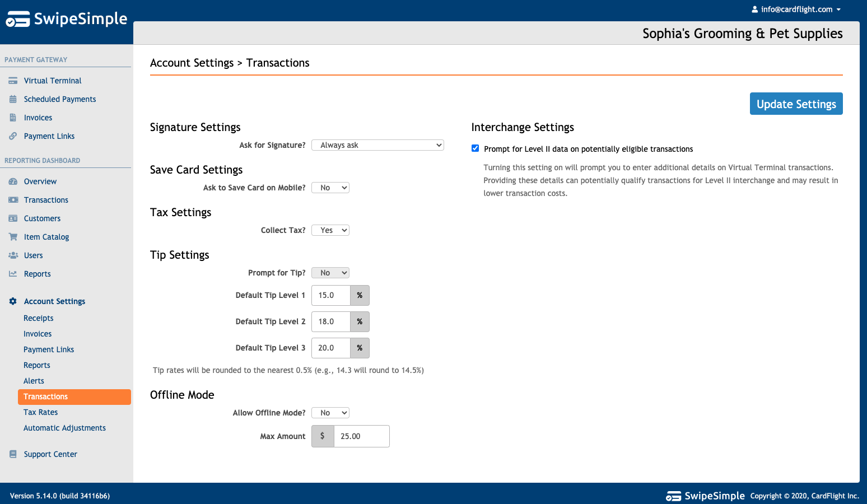The width and height of the screenshot is (867, 504).
Task: Click the Overview dashboard icon
Action: pos(13,181)
